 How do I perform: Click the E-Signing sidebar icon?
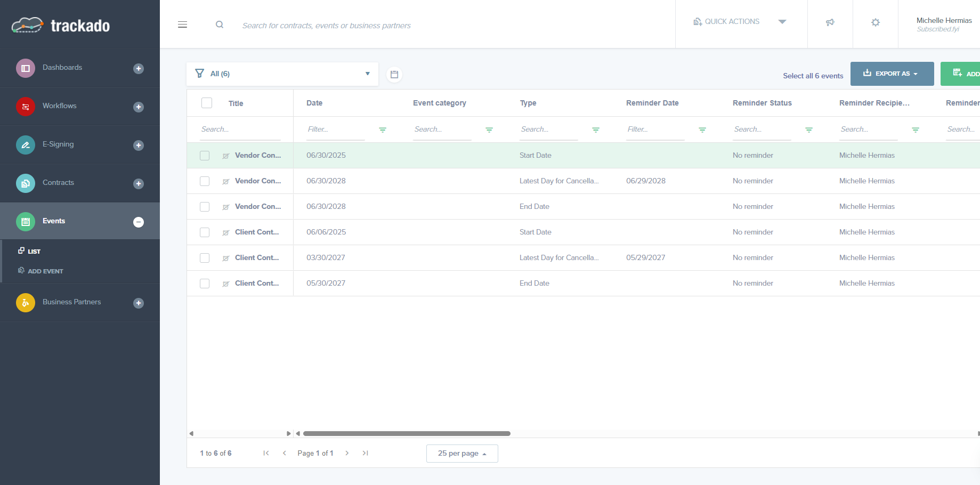26,145
